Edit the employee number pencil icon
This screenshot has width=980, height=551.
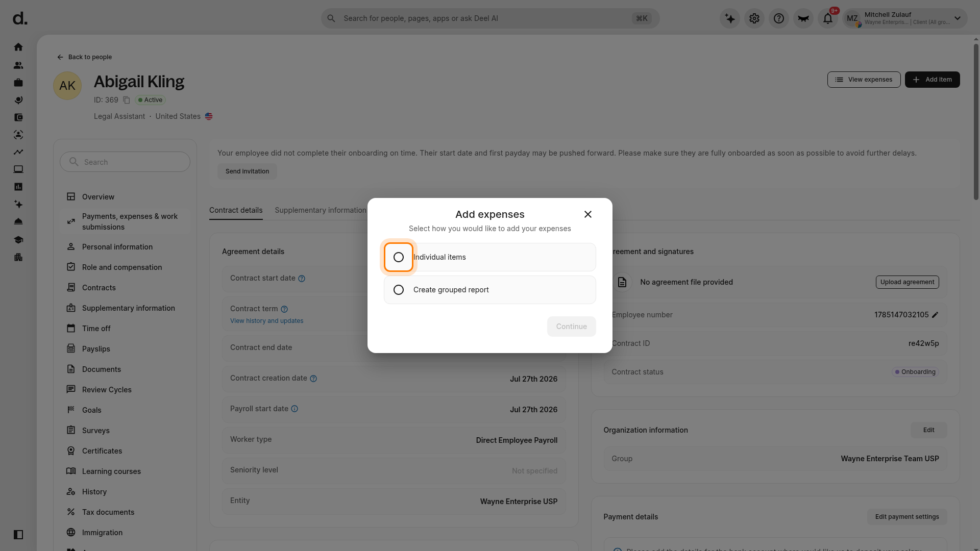click(x=935, y=315)
